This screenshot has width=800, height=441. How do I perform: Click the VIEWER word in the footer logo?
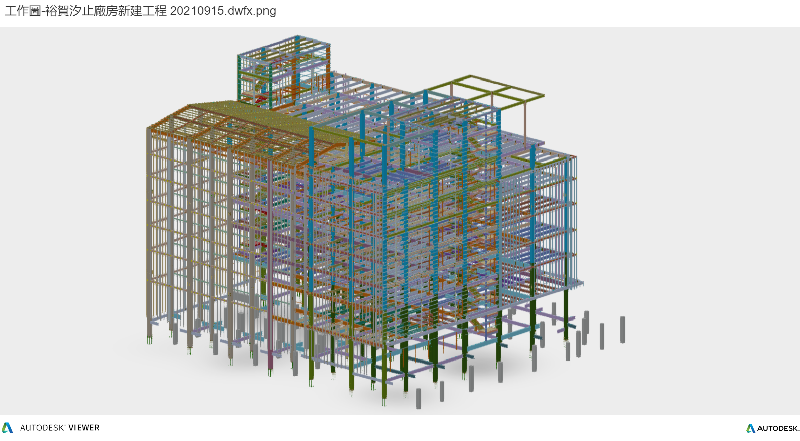(84, 428)
